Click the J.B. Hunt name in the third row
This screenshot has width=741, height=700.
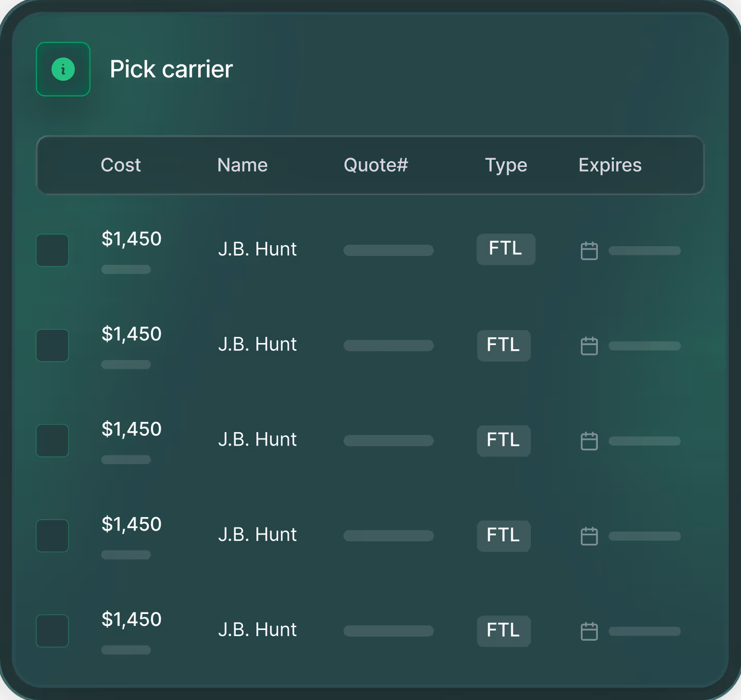pyautogui.click(x=257, y=439)
